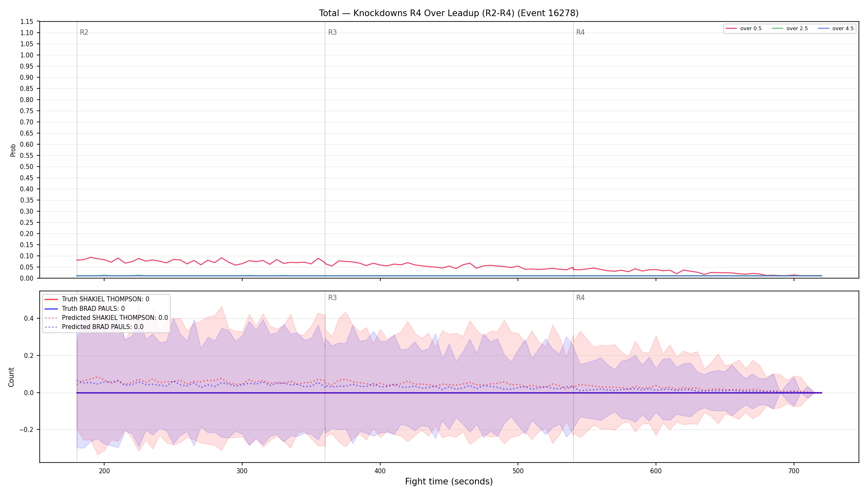Viewport: 868px width, 496px height.
Task: Click the 500 tick on the time axis
Action: (x=518, y=471)
